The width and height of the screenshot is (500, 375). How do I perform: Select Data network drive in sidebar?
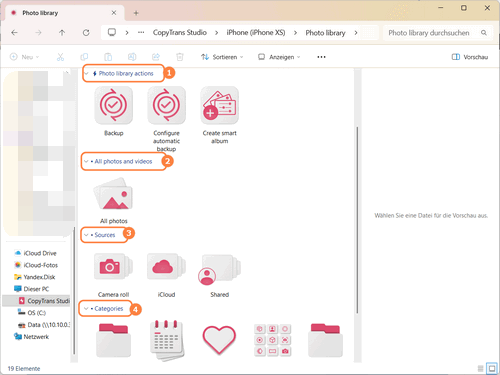(44, 325)
